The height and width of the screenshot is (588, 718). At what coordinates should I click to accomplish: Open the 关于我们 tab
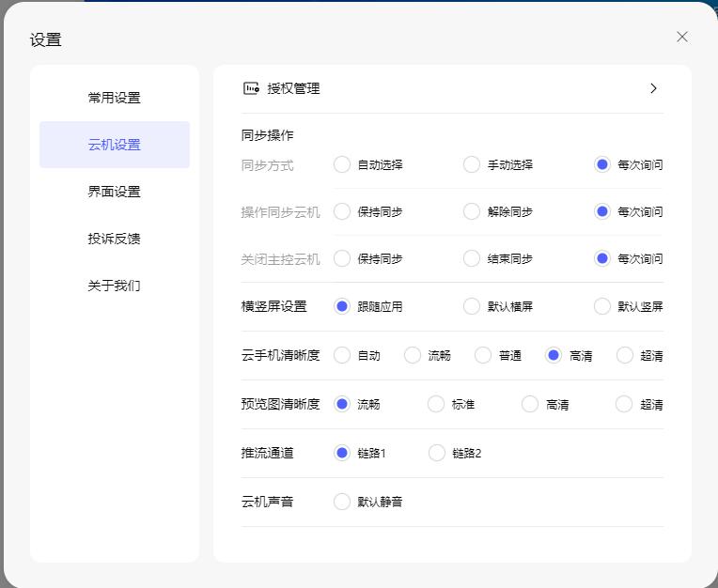[x=115, y=286]
